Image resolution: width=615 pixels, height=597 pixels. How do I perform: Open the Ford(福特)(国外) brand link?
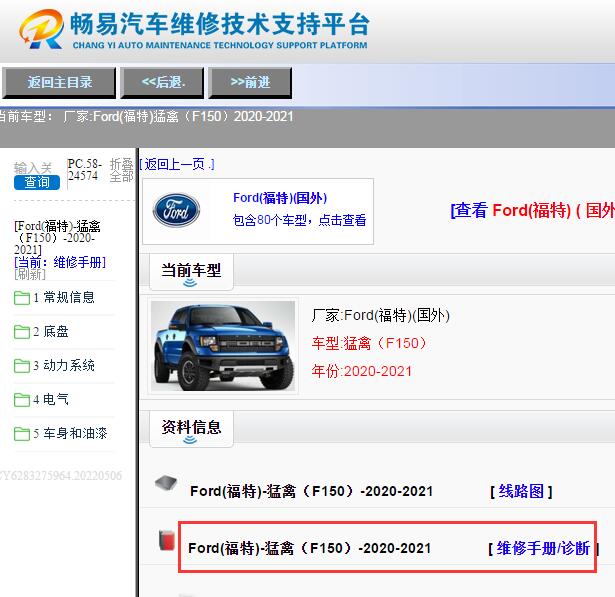(280, 198)
